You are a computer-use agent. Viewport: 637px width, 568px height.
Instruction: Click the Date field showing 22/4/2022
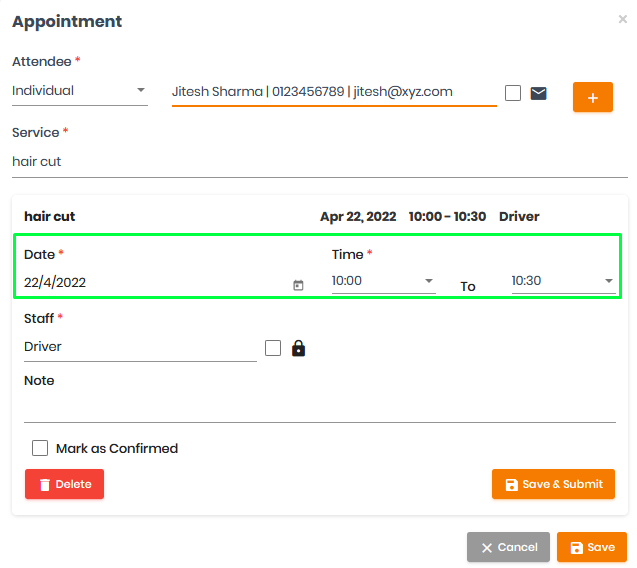[x=164, y=283]
